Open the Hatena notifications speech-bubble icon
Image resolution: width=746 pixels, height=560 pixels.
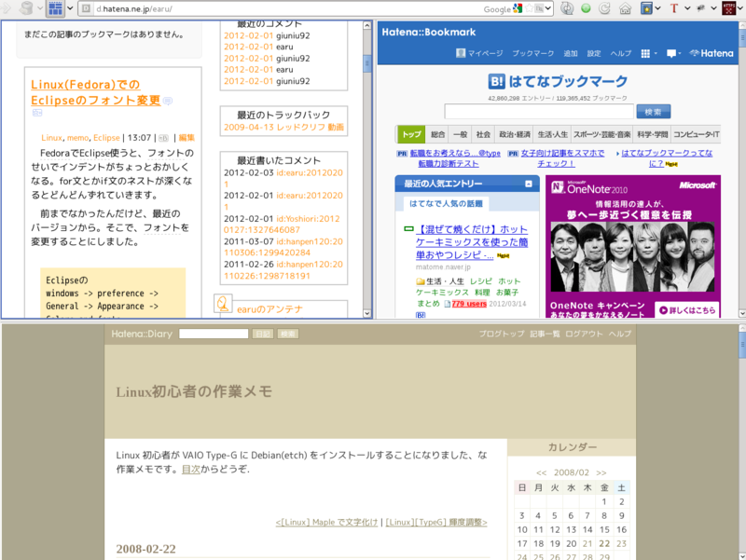click(671, 54)
